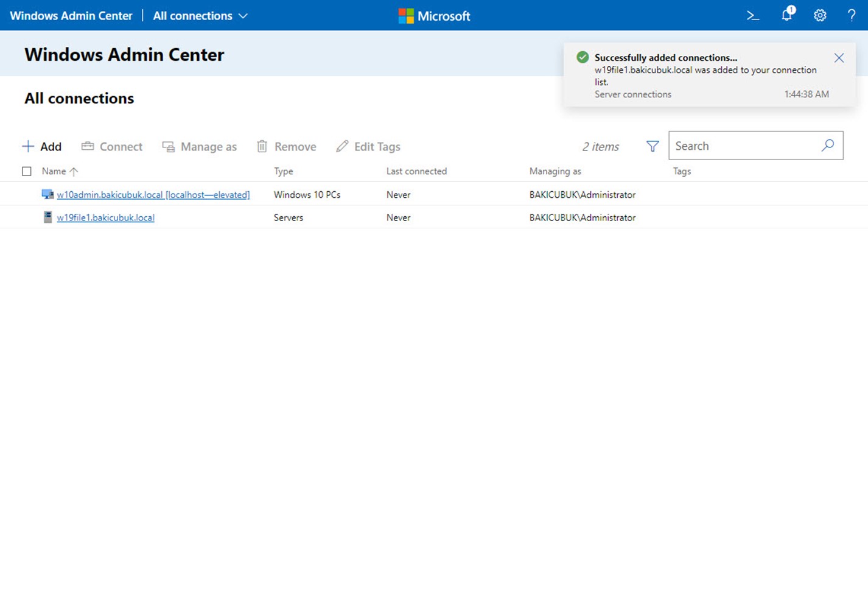Click Never in the w10admin row
The height and width of the screenshot is (603, 868).
(x=399, y=195)
